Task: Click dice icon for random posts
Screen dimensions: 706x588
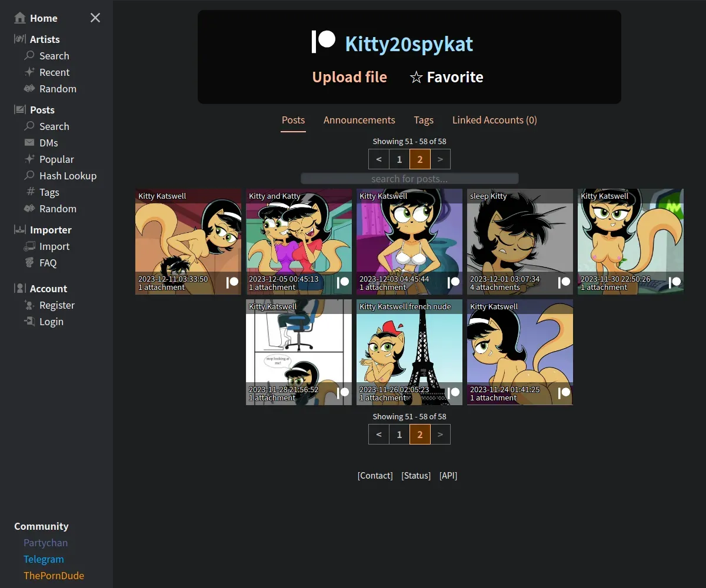Action: point(29,209)
